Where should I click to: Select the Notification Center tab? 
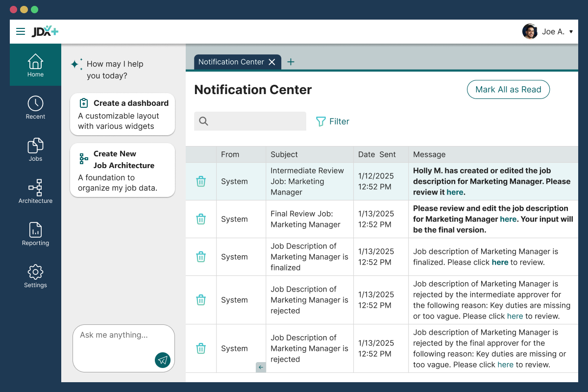coord(230,62)
